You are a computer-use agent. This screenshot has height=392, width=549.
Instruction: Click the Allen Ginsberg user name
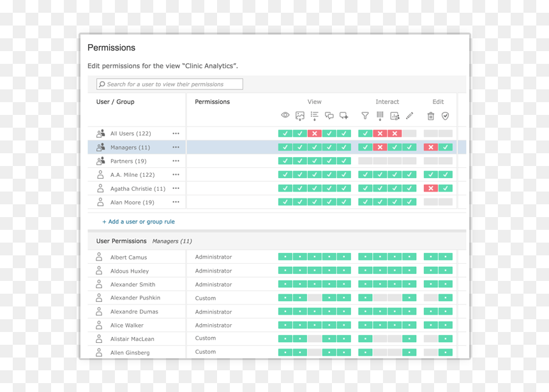point(130,353)
